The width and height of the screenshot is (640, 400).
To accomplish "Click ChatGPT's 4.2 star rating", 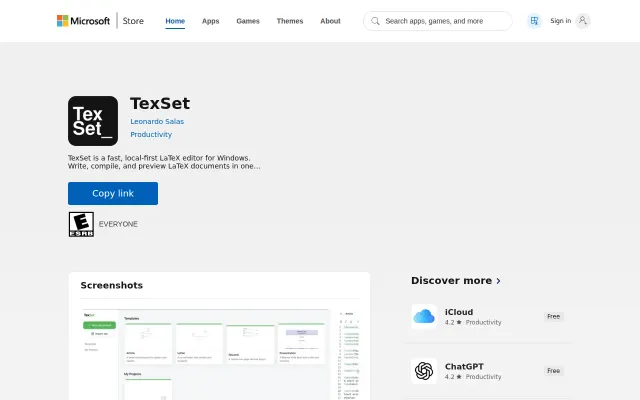I will [x=453, y=377].
